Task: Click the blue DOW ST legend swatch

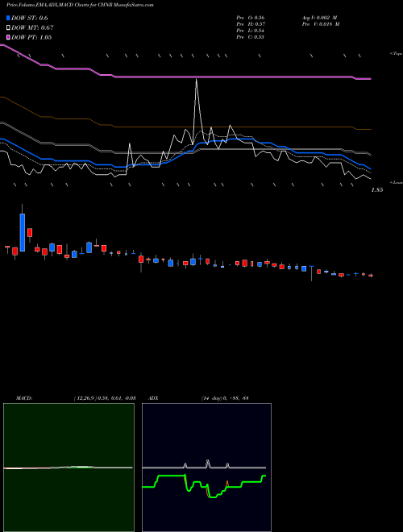Action: tap(8, 18)
